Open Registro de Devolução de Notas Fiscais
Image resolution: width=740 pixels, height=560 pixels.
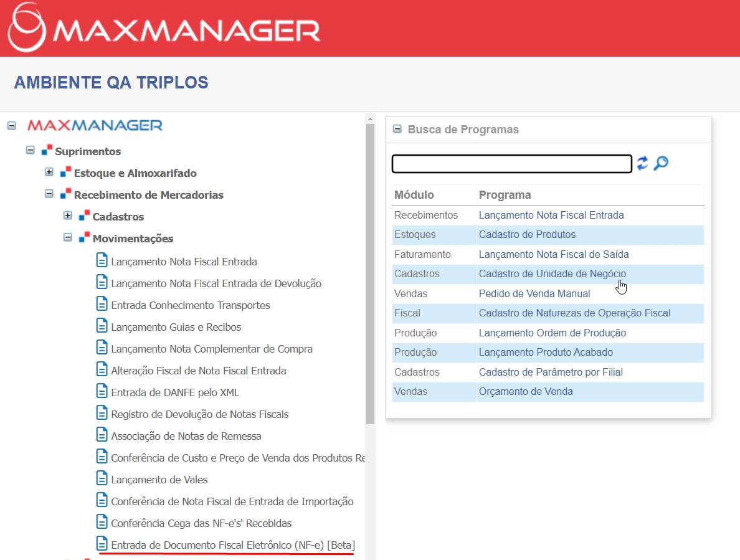199,414
